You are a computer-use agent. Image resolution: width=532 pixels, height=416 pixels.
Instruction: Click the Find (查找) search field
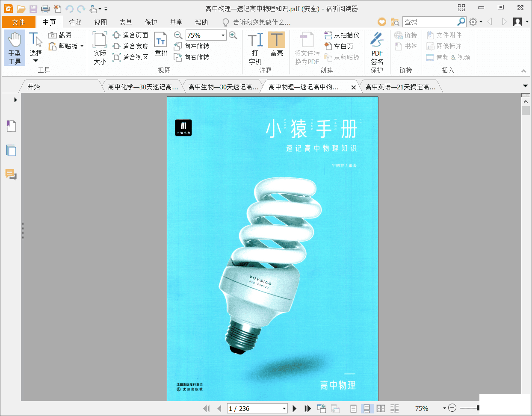pyautogui.click(x=430, y=21)
